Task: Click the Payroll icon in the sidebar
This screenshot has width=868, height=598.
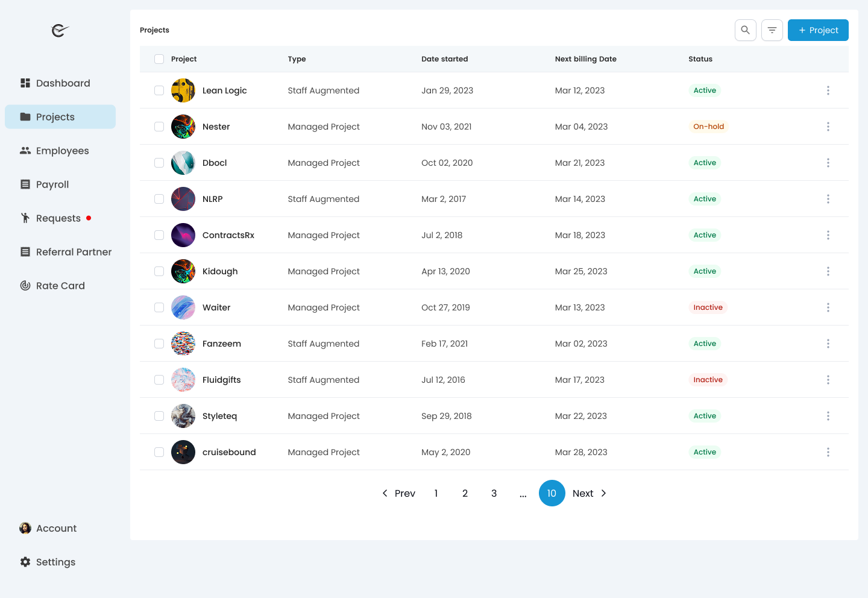Action: pyautogui.click(x=25, y=184)
